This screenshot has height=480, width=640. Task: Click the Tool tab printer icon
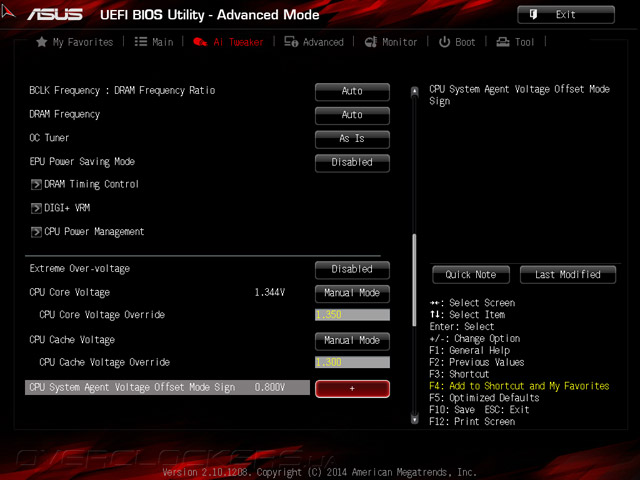pos(503,42)
